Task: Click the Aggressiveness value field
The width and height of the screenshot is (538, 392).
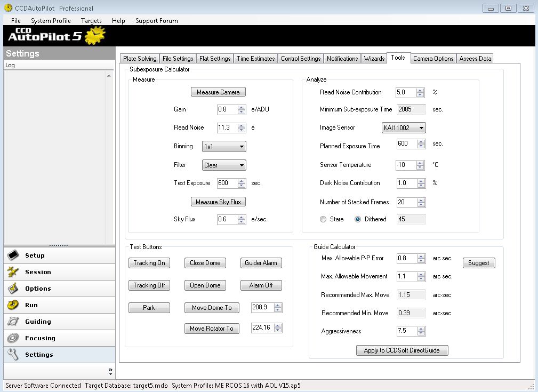Action: (x=407, y=331)
